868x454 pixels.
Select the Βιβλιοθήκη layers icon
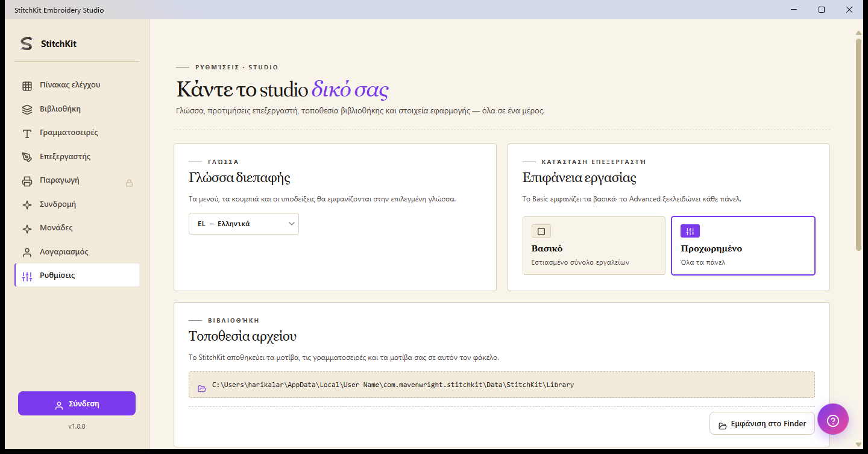27,110
